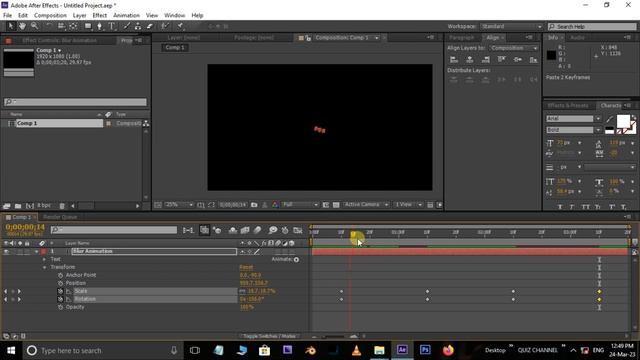
Task: Open Adobe After Effects taskbar icon
Action: click(x=402, y=350)
